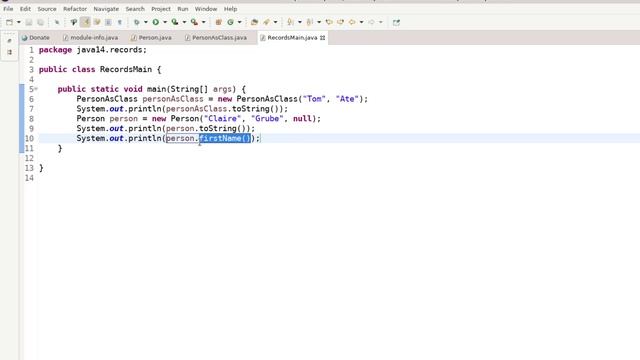The height and width of the screenshot is (360, 640).
Task: Click line number 12 in the gutter
Action: point(29,158)
